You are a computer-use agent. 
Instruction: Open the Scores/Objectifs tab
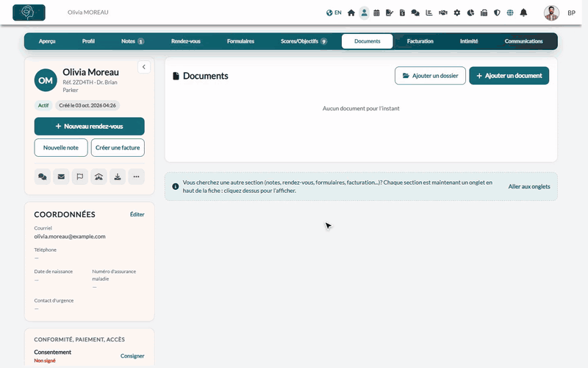pos(304,41)
